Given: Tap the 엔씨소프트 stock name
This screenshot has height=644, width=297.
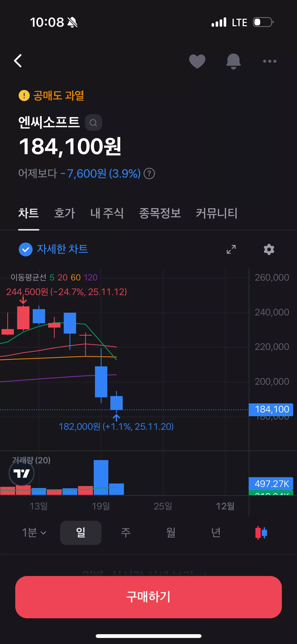Looking at the screenshot, I should tap(49, 122).
